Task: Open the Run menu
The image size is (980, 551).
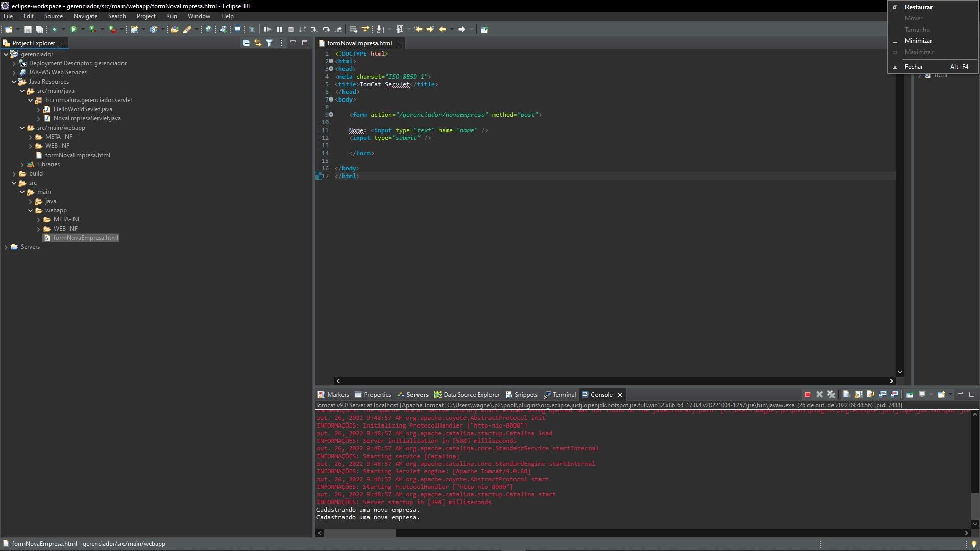Action: [x=171, y=16]
